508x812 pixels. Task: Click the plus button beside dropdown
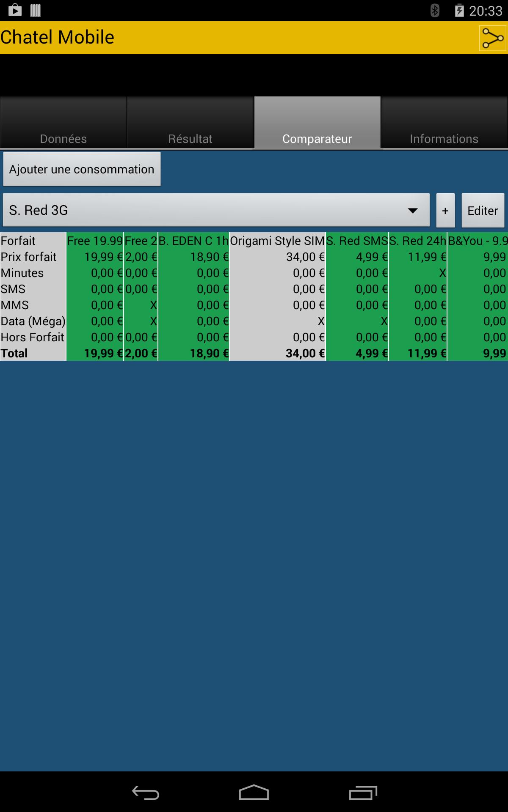click(445, 210)
